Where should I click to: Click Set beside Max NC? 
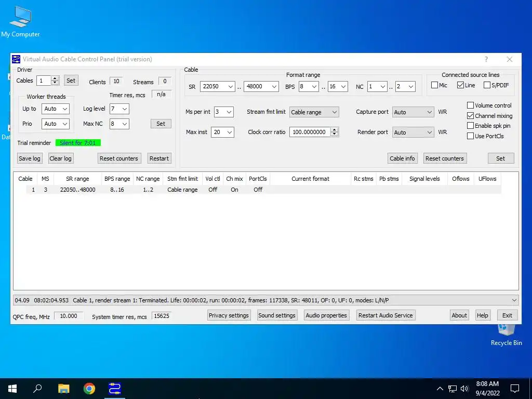tap(161, 124)
